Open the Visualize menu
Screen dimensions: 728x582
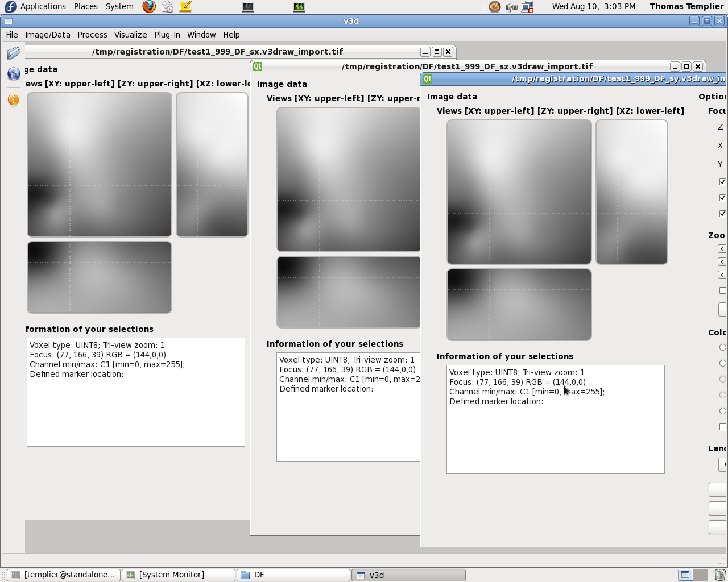click(x=130, y=35)
